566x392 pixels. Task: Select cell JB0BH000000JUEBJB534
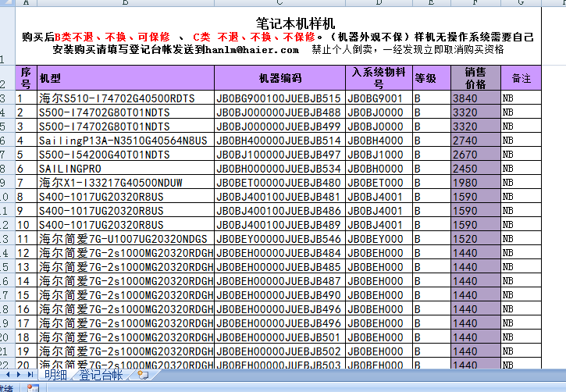pyautogui.click(x=279, y=168)
